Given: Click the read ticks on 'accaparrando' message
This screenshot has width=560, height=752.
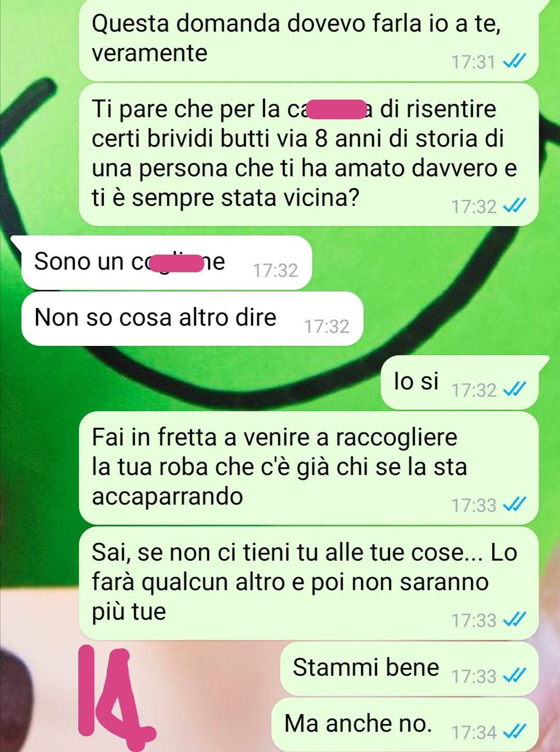Looking at the screenshot, I should 515,504.
